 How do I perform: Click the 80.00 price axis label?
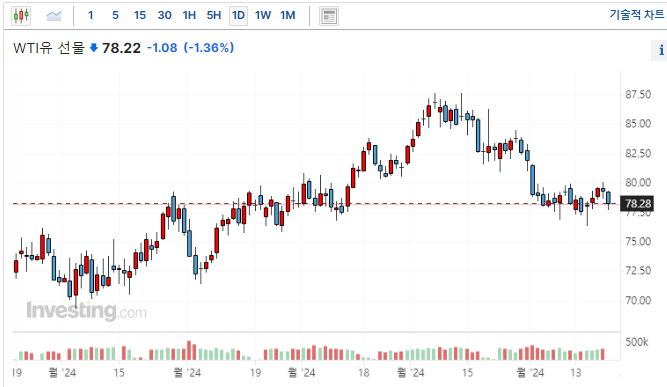638,182
